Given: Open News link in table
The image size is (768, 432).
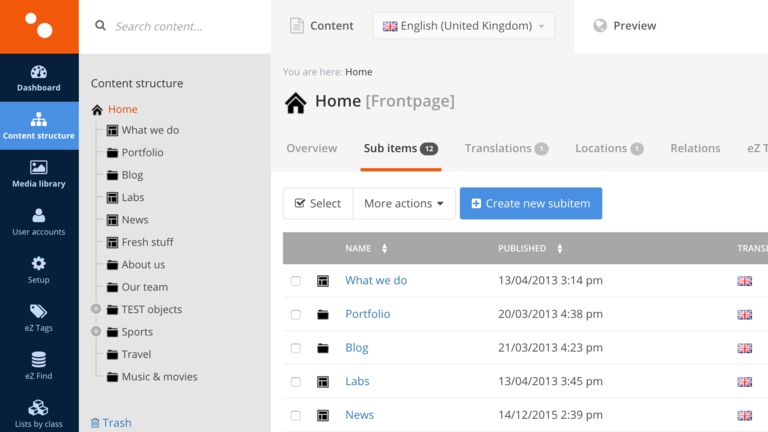Looking at the screenshot, I should tap(360, 415).
